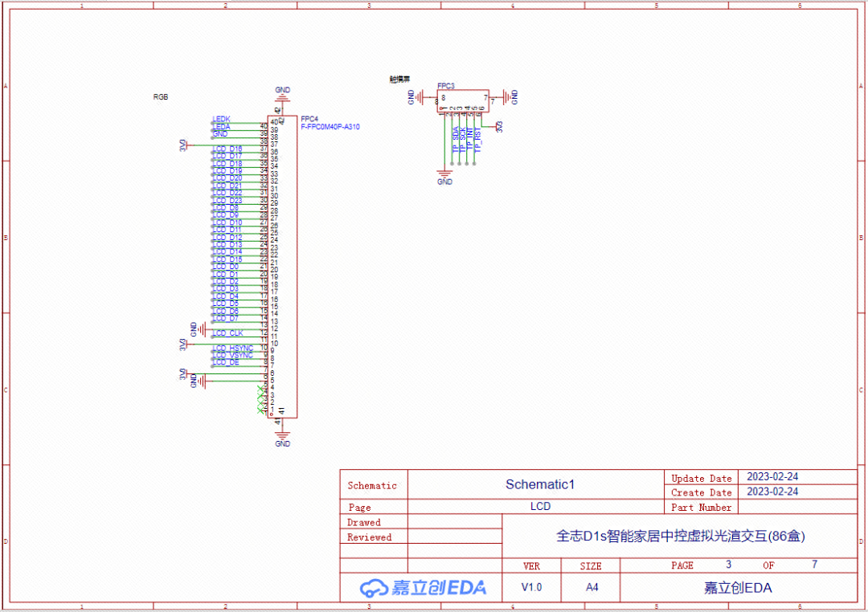Select the 3V3 power flag near pin 38

[184, 145]
